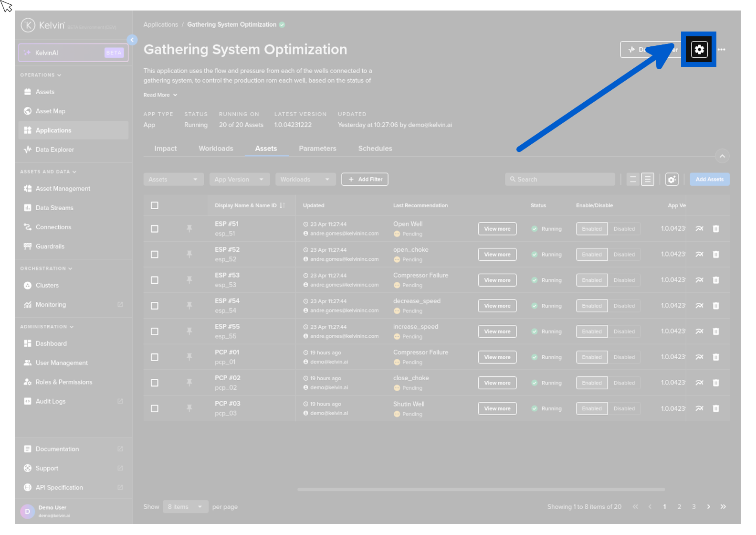Image resolution: width=756 pixels, height=535 pixels.
Task: Tick the select-all header checkbox
Action: tap(155, 205)
